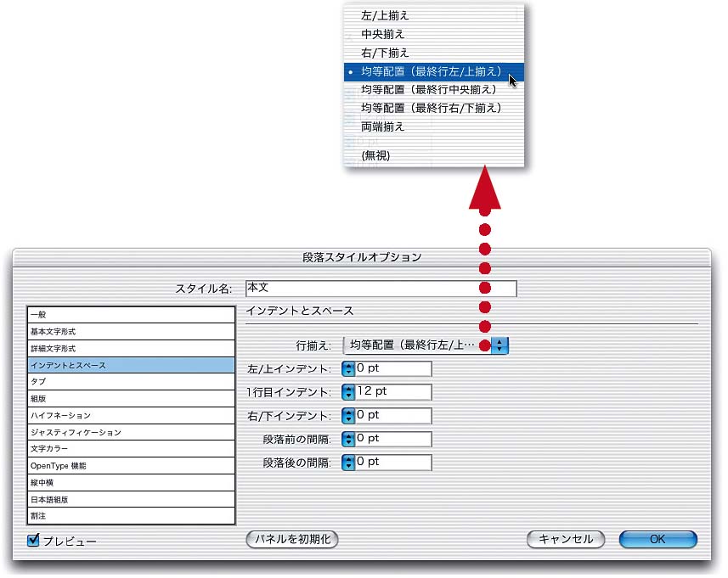Image resolution: width=728 pixels, height=578 pixels.
Task: Open the タブ category
Action: (x=132, y=382)
